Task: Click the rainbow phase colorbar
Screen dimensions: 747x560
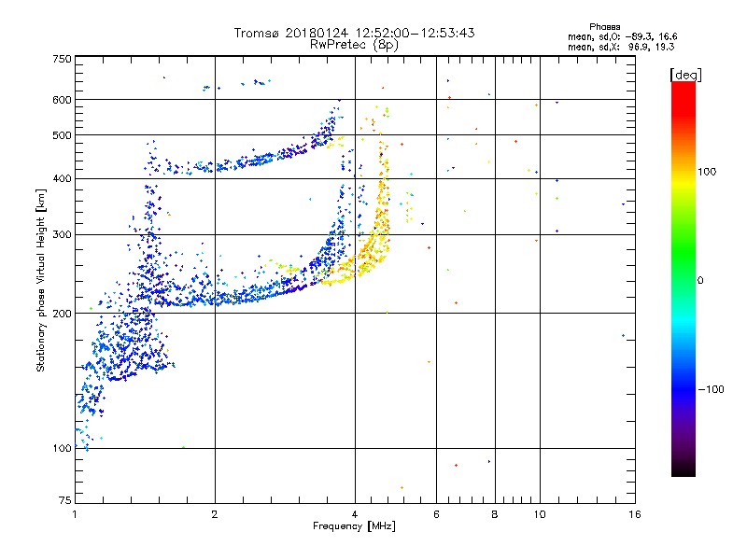Action: pyautogui.click(x=684, y=278)
